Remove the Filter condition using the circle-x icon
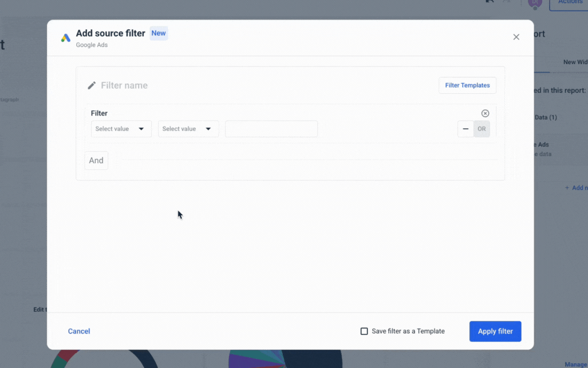 (486, 113)
